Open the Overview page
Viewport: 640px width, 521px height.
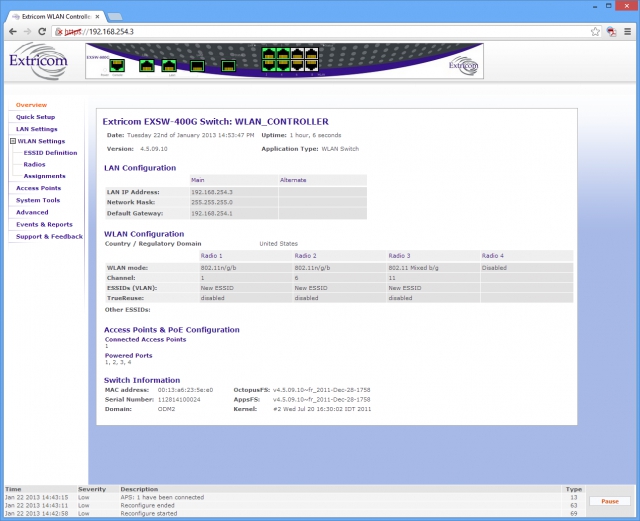click(31, 105)
